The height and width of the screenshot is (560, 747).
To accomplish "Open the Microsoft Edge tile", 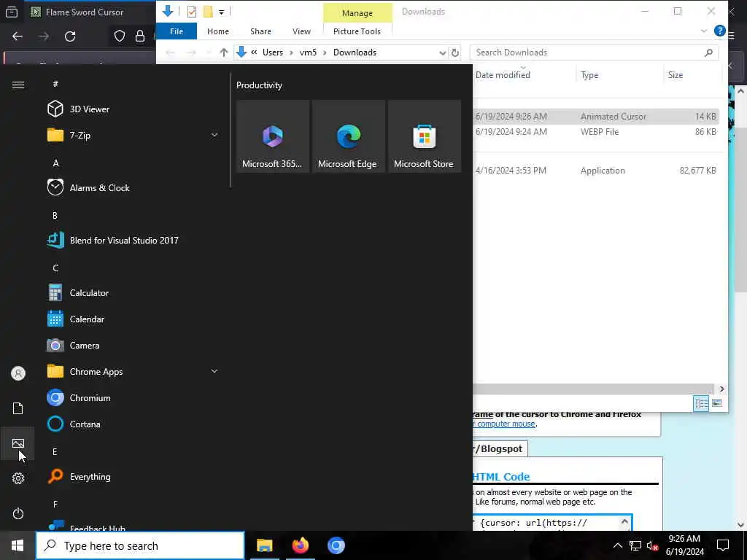I will [x=348, y=136].
